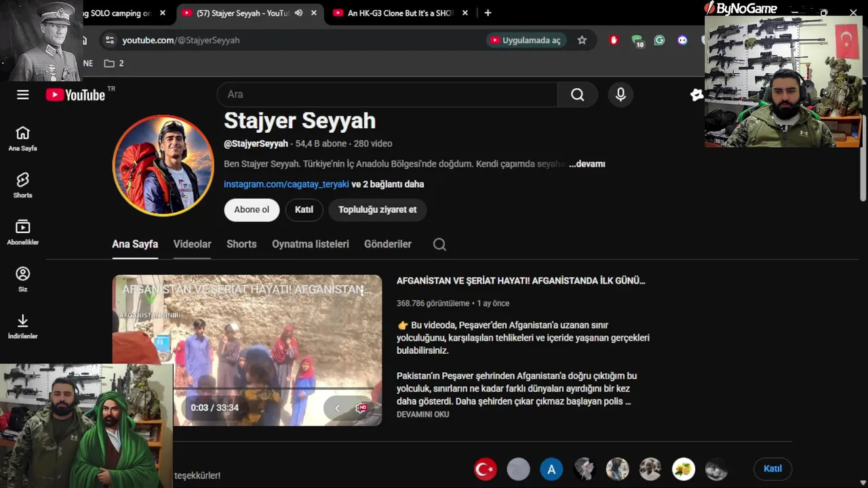Click the previous arrow on the video player
This screenshot has height=488, width=868.
[x=337, y=408]
